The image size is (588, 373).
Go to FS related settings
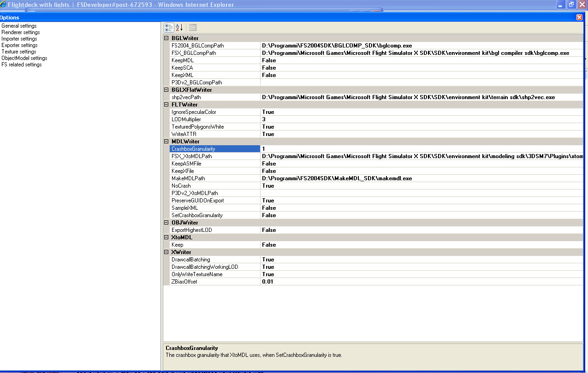(x=22, y=65)
